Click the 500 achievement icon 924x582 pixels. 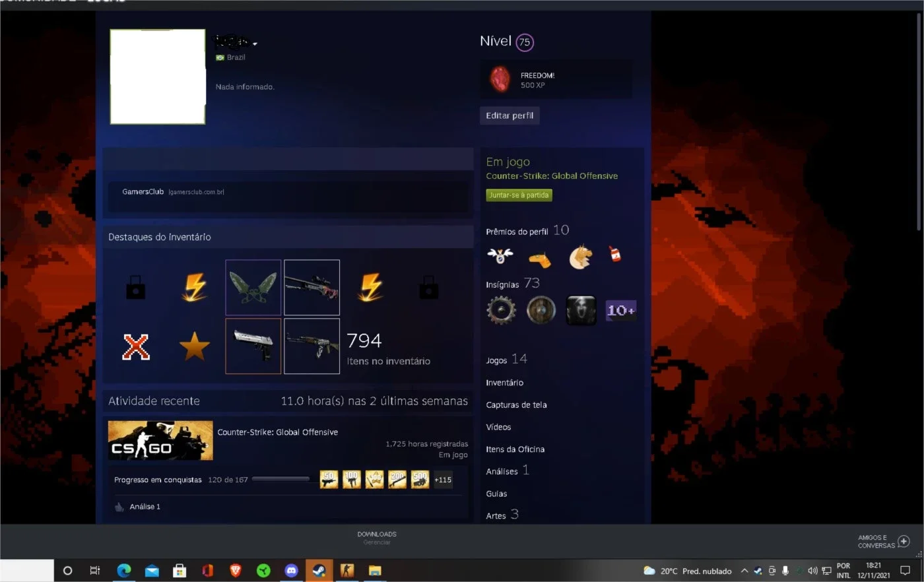click(420, 479)
